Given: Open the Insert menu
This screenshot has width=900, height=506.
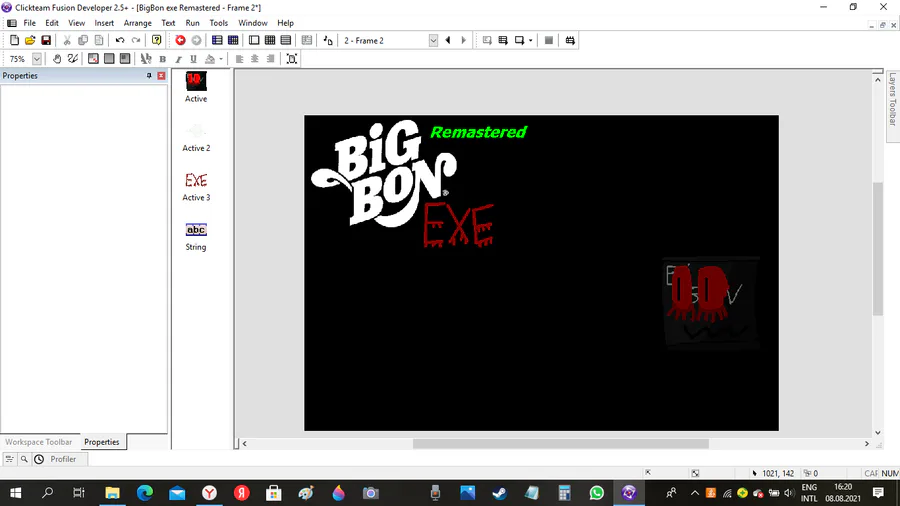Looking at the screenshot, I should coord(104,23).
